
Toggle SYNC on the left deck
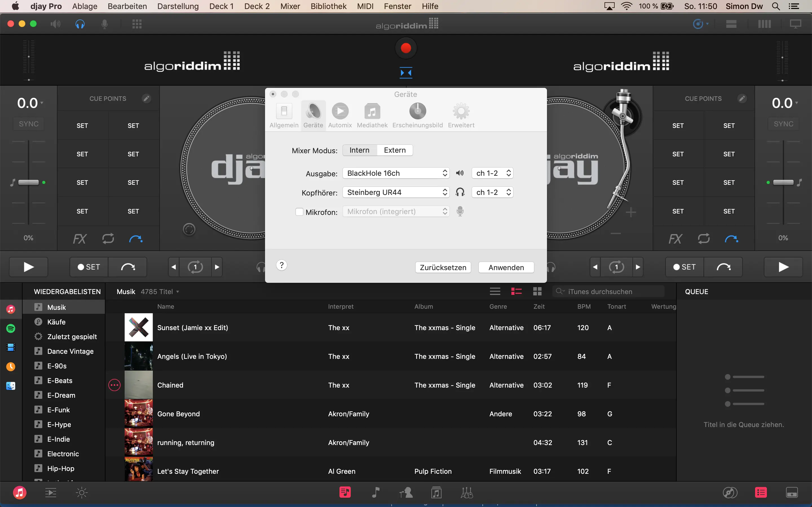pos(28,124)
